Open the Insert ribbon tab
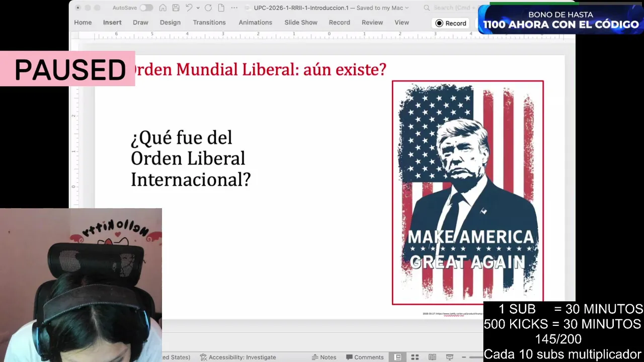The image size is (644, 362). [x=112, y=23]
